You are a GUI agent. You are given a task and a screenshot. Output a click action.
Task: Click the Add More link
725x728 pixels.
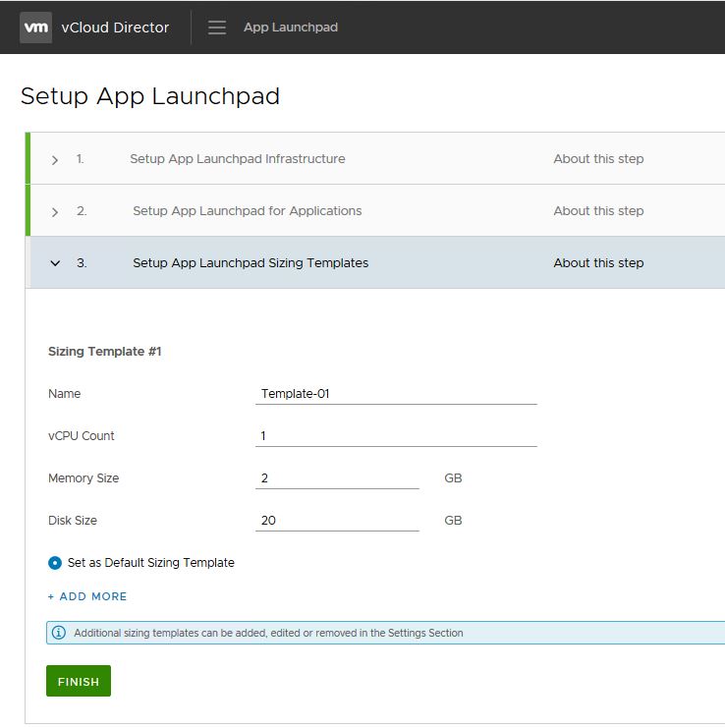tap(87, 596)
